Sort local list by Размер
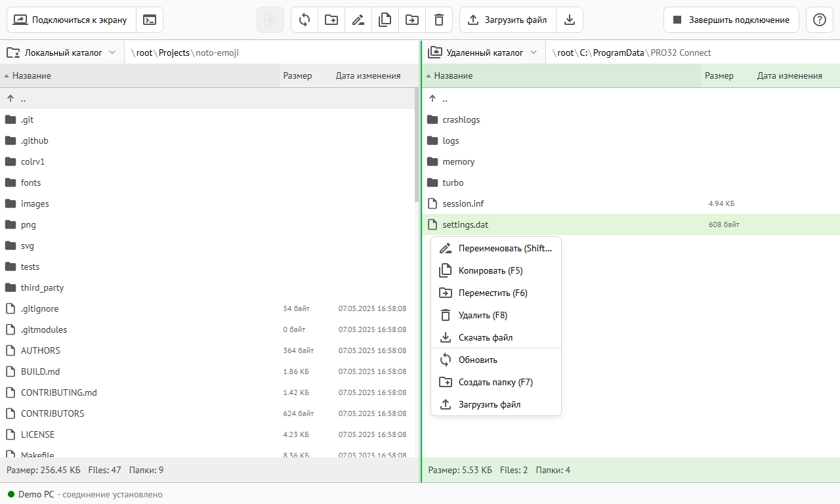This screenshot has height=504, width=840. coord(306,75)
